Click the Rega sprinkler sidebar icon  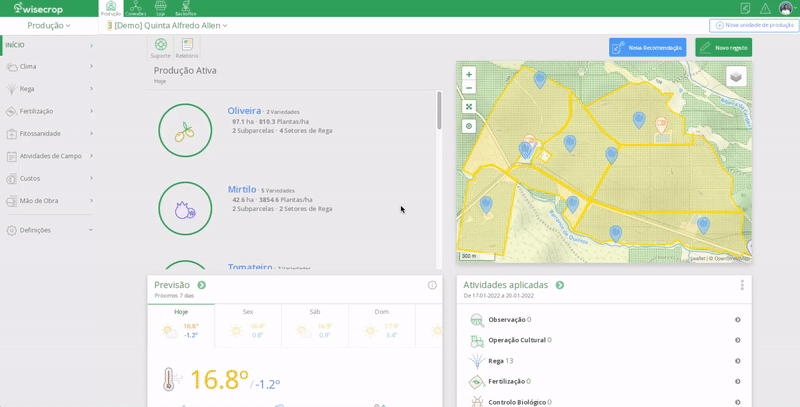11,89
